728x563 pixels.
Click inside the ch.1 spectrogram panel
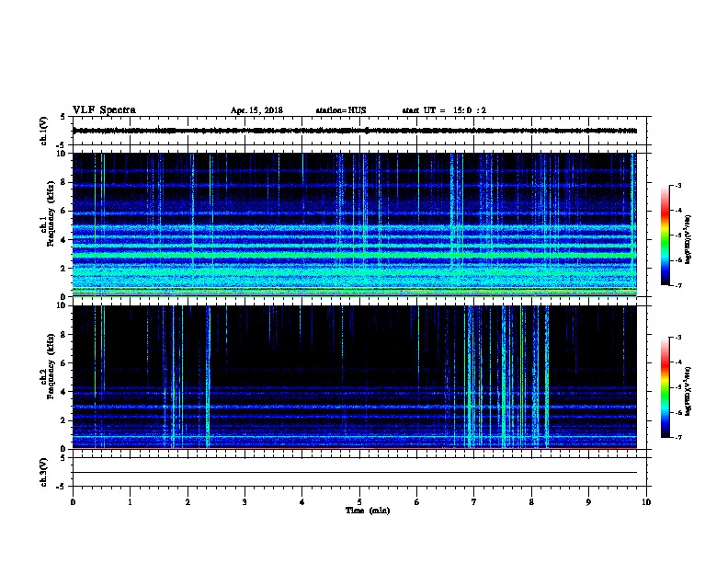(x=355, y=224)
